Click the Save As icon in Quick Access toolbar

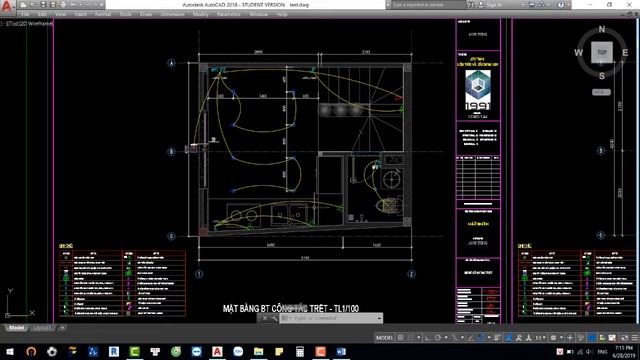[x=53, y=5]
